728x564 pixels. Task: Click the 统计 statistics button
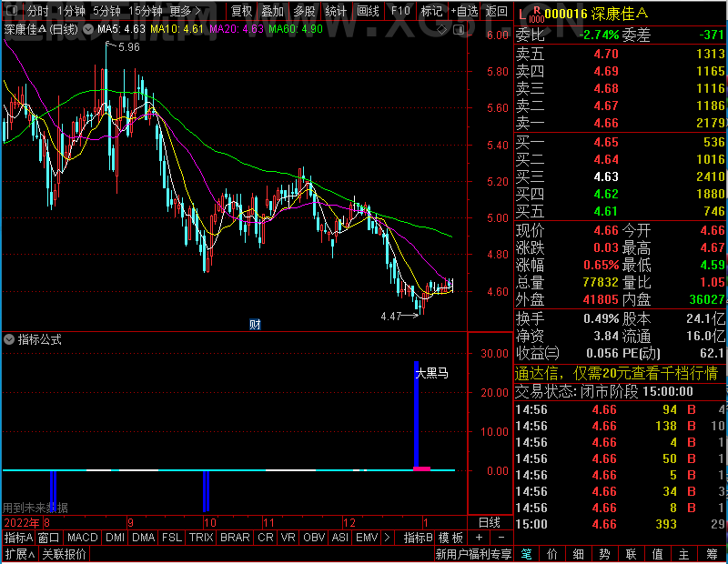336,11
